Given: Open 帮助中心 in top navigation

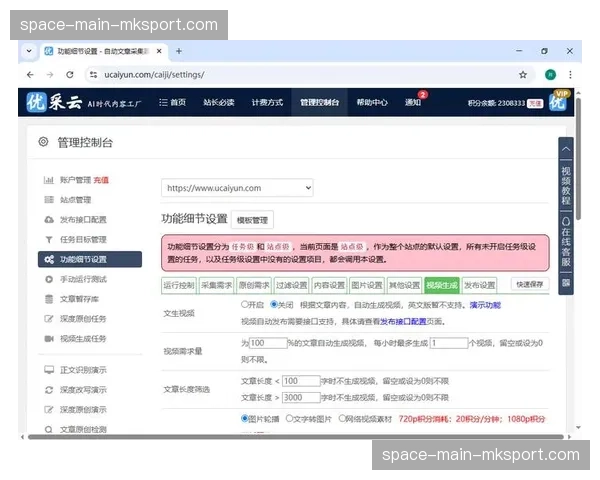Looking at the screenshot, I should coord(372,102).
